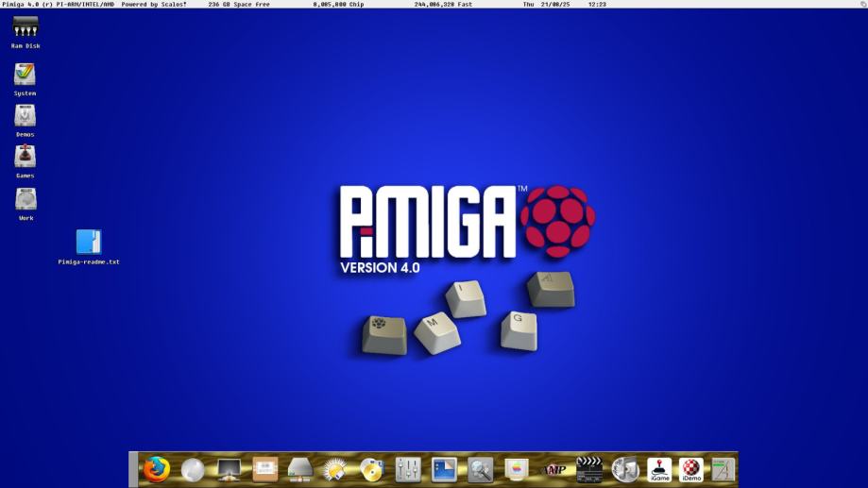
Task: Select the Pimiga-readme.txt file icon
Action: [89, 243]
